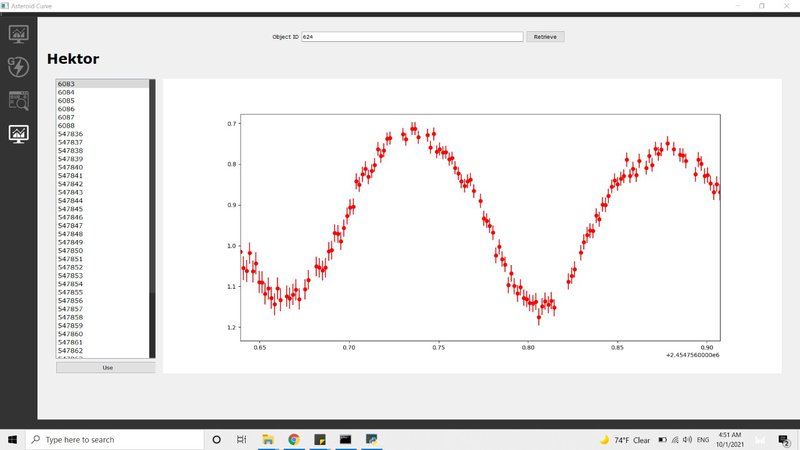800x450 pixels.
Task: Click the battery tray icon
Action: pyautogui.click(x=662, y=439)
